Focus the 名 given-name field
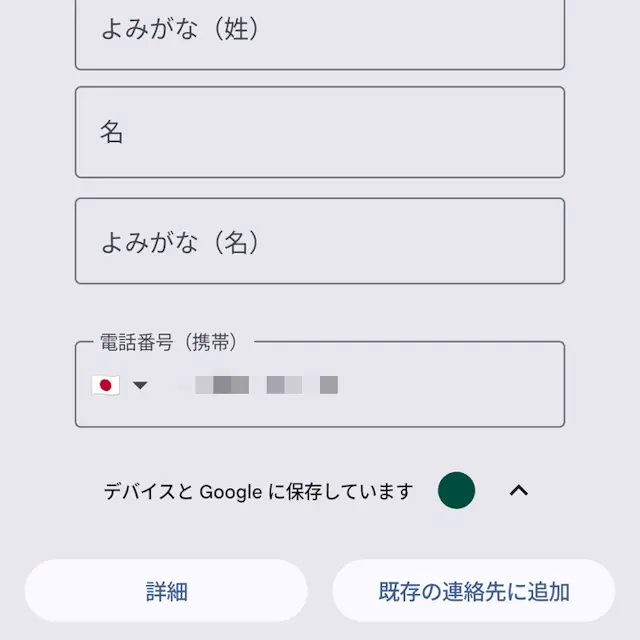 point(320,132)
